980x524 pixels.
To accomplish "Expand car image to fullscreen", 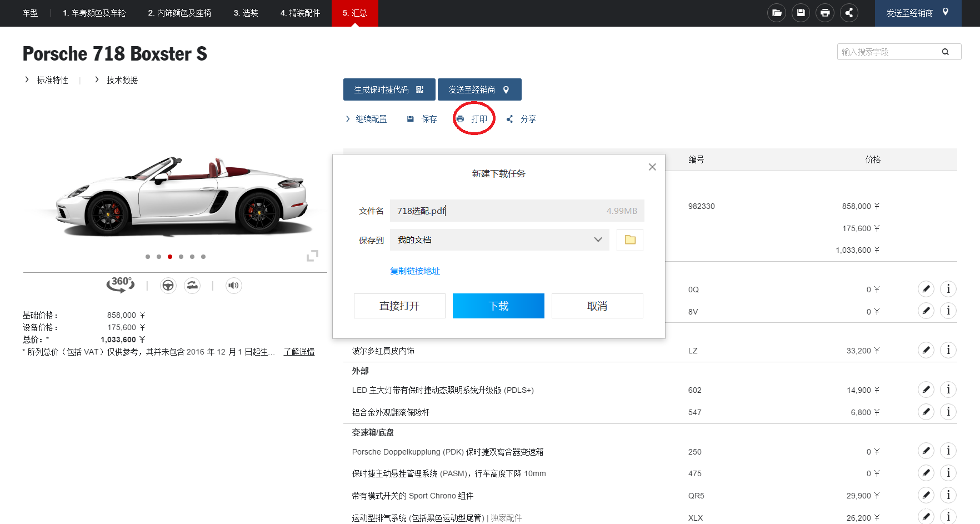I will point(312,256).
